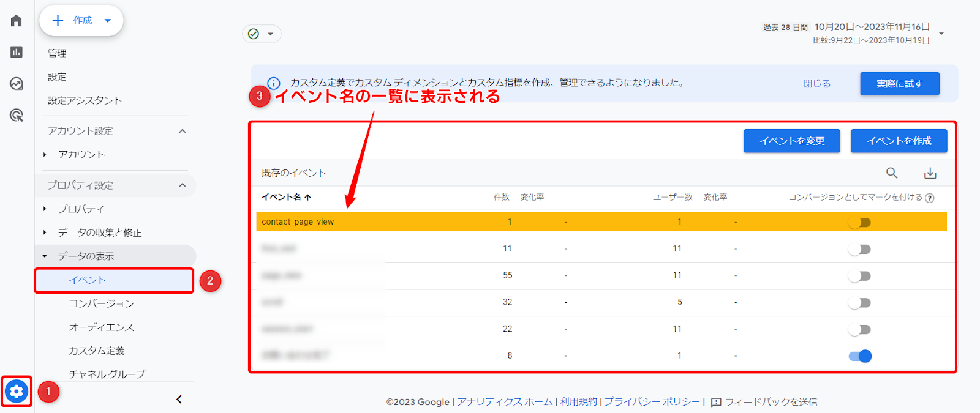The image size is (980, 413).
Task: Click the conversion help question icon
Action: point(930,198)
